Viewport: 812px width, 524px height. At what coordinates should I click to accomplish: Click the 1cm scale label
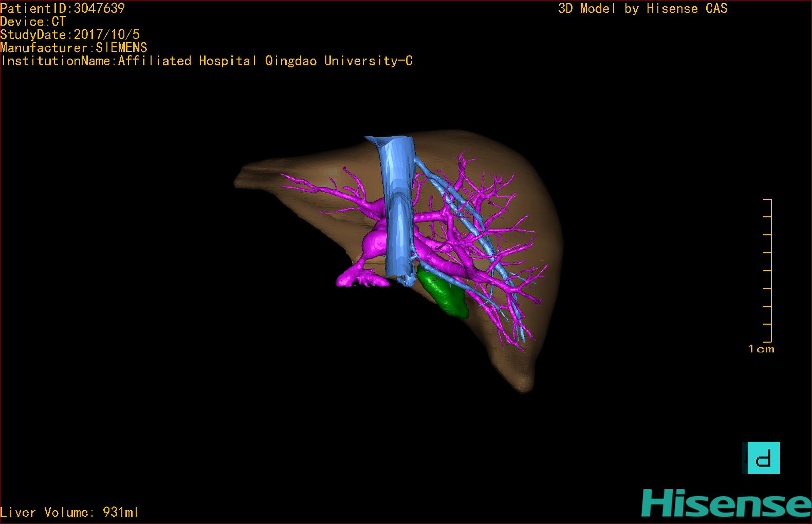761,349
